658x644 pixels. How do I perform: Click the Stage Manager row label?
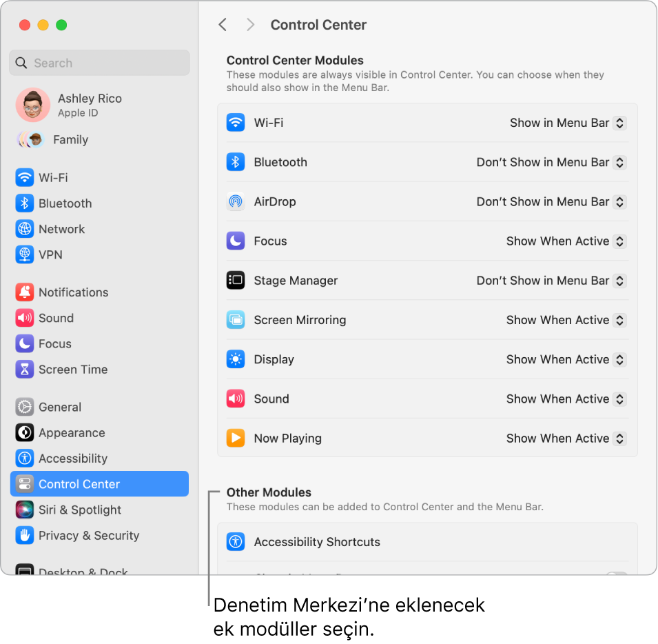tap(296, 281)
